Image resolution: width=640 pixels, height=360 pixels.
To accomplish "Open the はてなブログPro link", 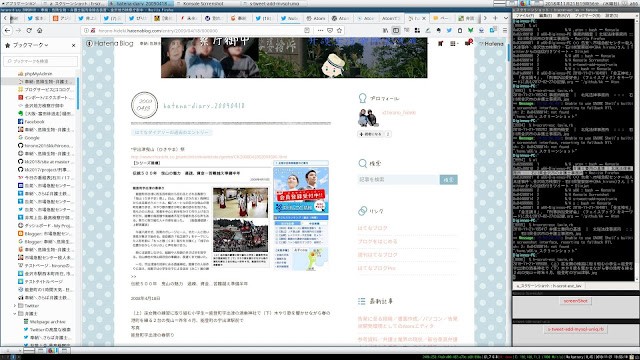I will [x=377, y=268].
